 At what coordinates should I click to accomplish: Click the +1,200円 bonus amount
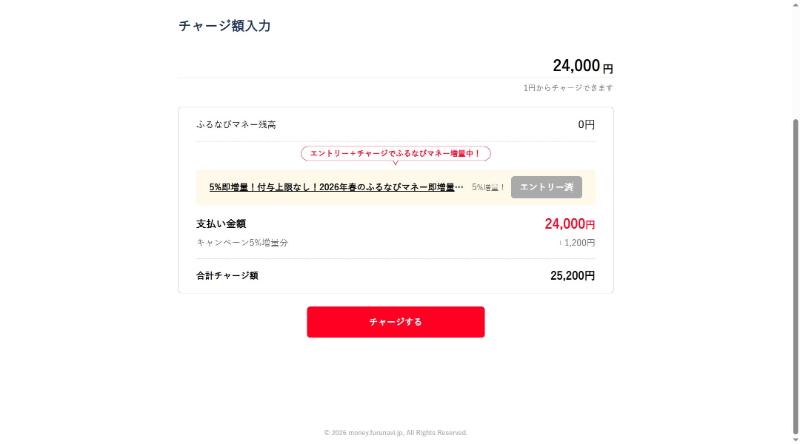[577, 243]
